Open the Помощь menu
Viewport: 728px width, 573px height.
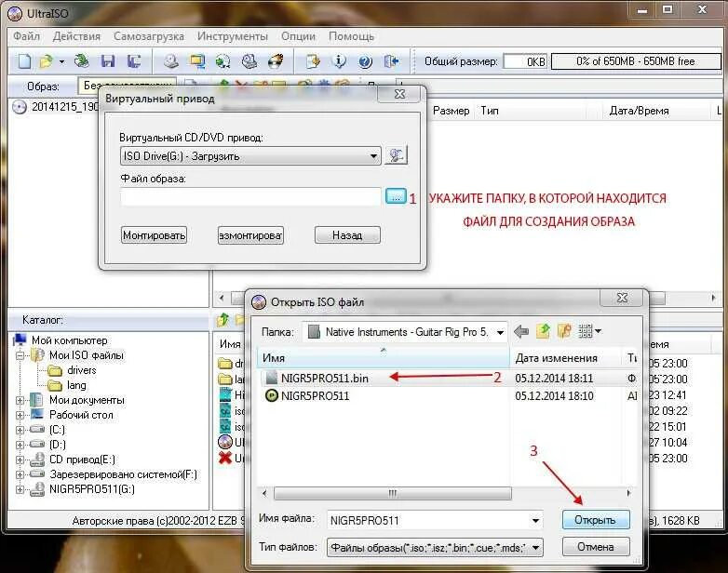352,36
